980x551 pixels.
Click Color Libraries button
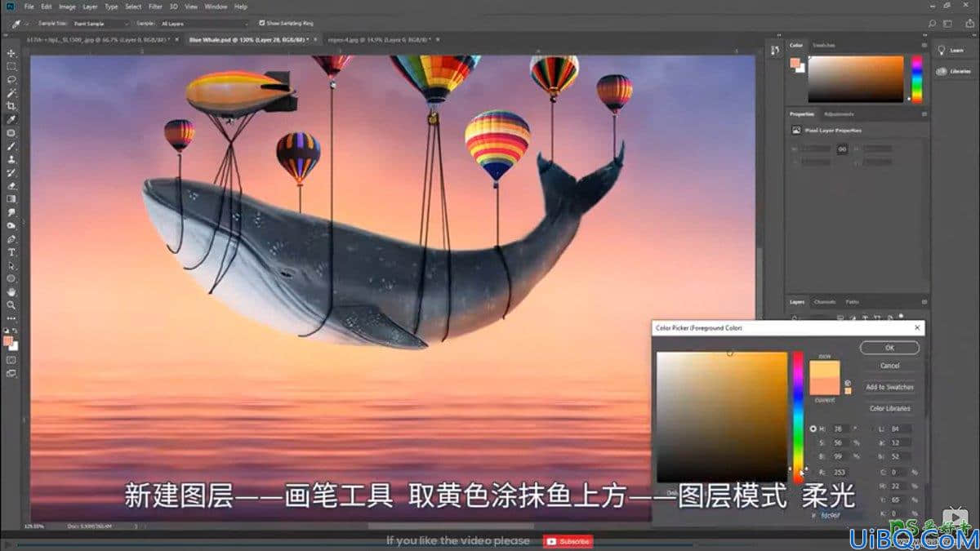tap(889, 408)
